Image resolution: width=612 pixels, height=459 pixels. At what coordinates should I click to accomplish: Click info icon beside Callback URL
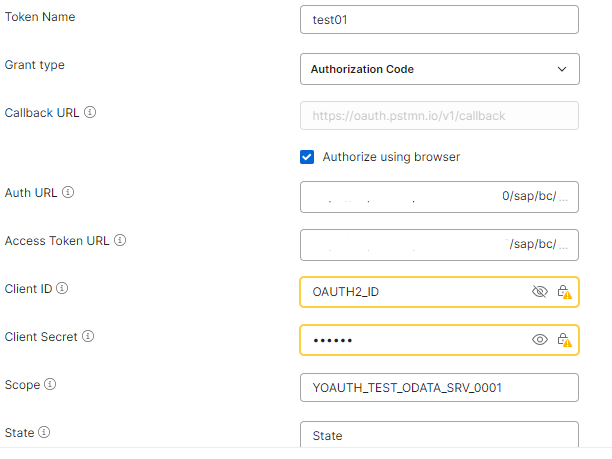click(90, 113)
